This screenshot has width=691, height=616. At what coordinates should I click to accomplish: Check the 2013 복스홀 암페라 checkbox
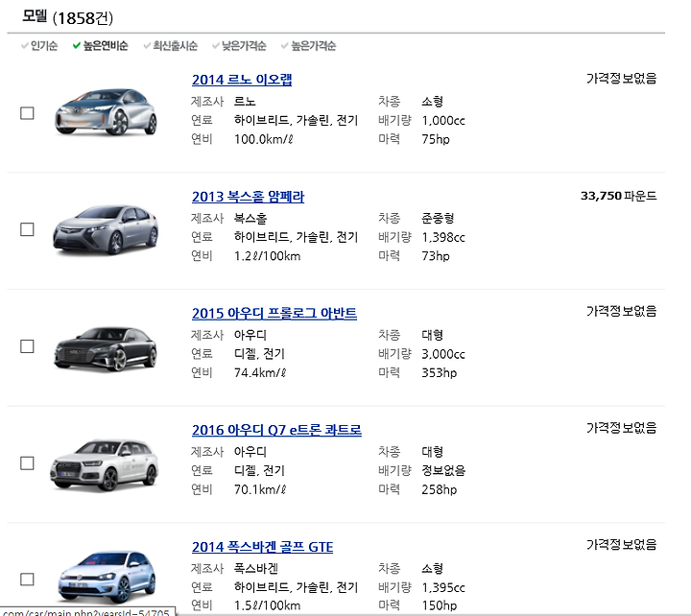(x=27, y=229)
